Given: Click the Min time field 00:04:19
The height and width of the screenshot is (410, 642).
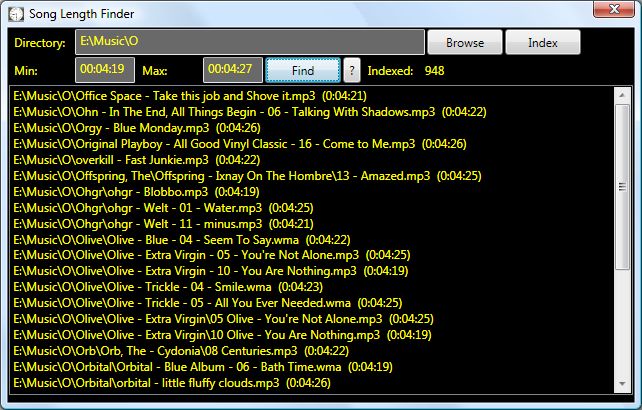Looking at the screenshot, I should click(105, 70).
